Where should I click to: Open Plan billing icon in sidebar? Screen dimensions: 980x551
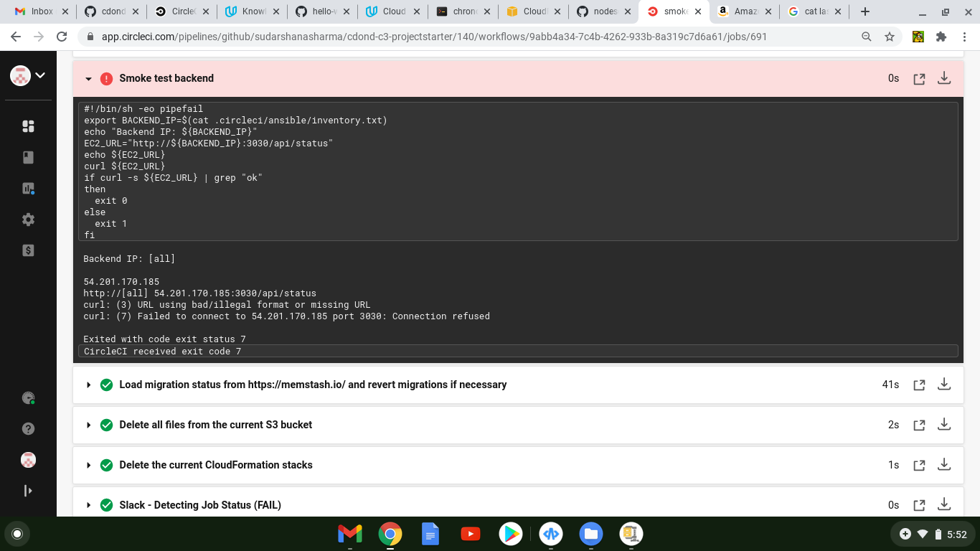click(x=28, y=250)
